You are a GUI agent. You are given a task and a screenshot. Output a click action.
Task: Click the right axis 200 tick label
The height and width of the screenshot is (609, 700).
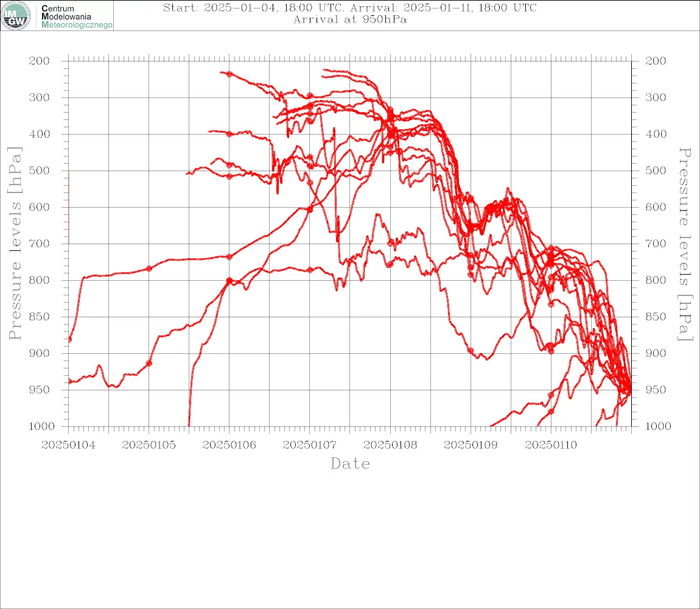point(656,61)
